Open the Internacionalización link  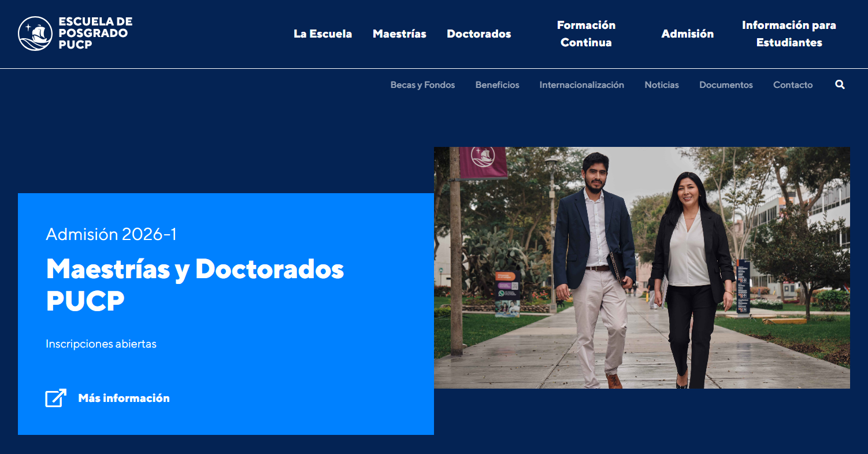(581, 85)
